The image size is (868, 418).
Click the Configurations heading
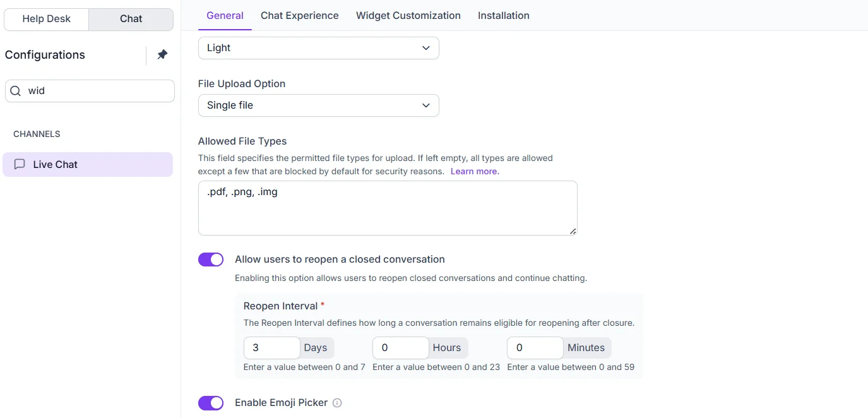[45, 55]
